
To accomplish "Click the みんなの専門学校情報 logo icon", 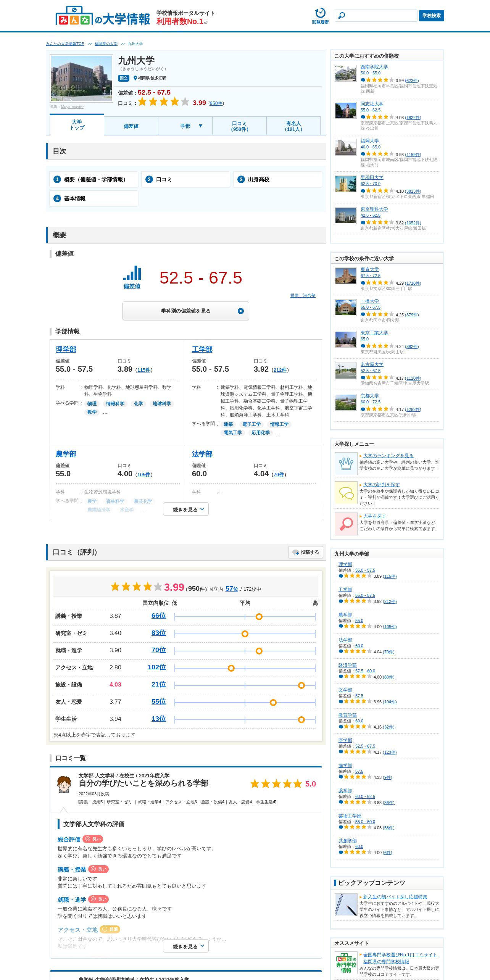I will click(x=346, y=962).
